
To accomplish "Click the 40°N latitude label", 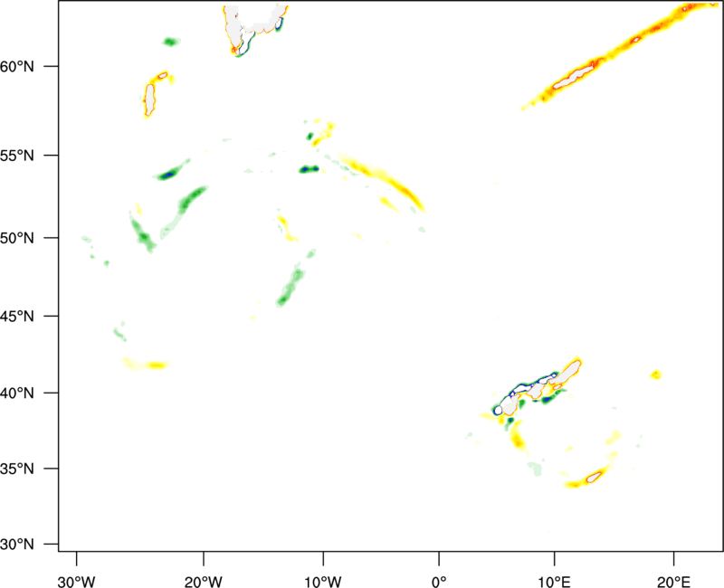I will pos(17,394).
